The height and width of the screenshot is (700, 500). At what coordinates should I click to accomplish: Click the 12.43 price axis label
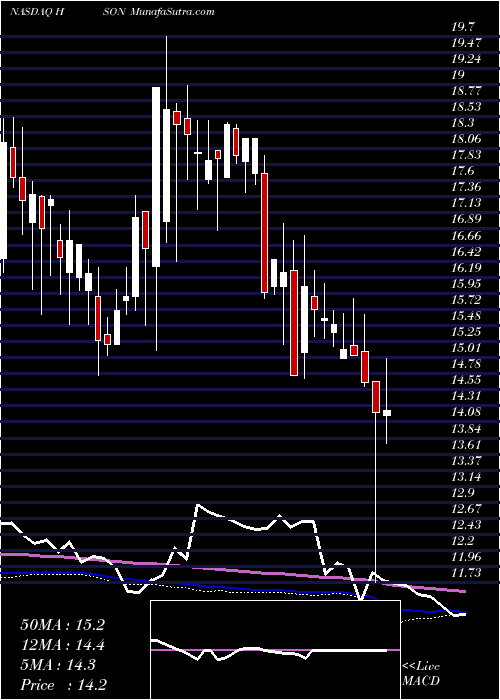click(x=465, y=525)
